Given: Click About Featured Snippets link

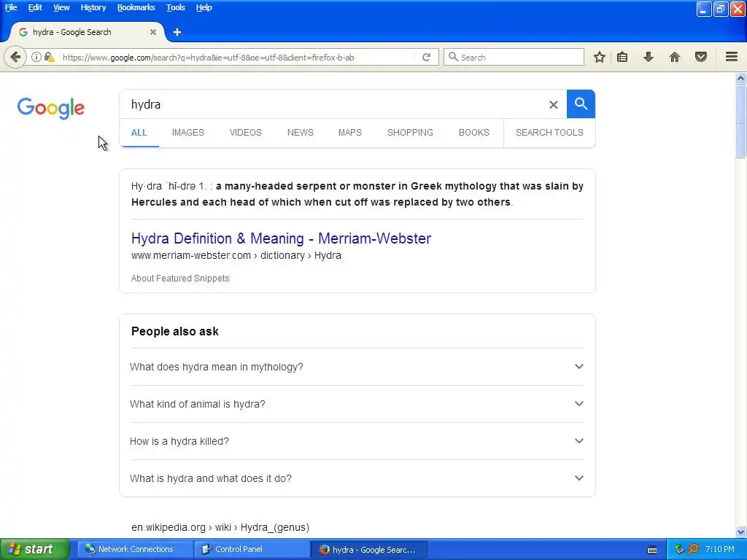Looking at the screenshot, I should [x=180, y=278].
